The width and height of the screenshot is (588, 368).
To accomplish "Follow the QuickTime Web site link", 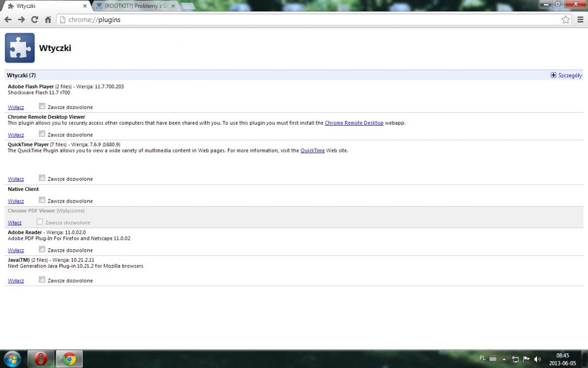I will 313,150.
